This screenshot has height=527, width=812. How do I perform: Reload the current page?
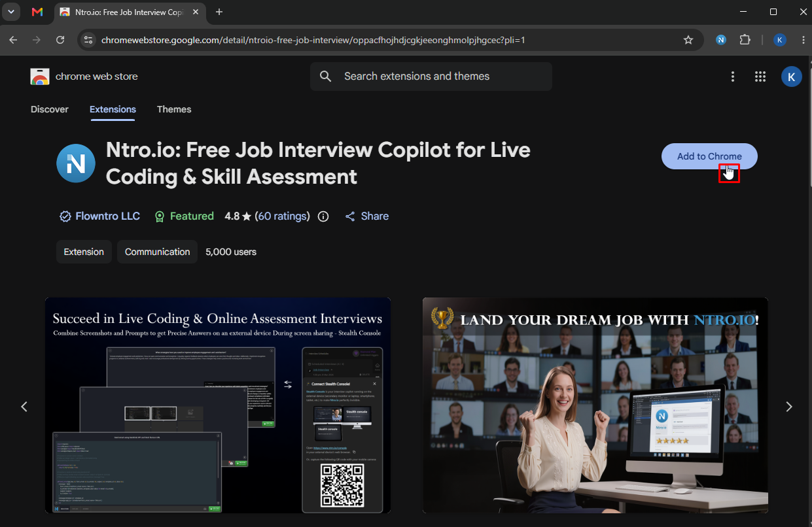[60, 40]
